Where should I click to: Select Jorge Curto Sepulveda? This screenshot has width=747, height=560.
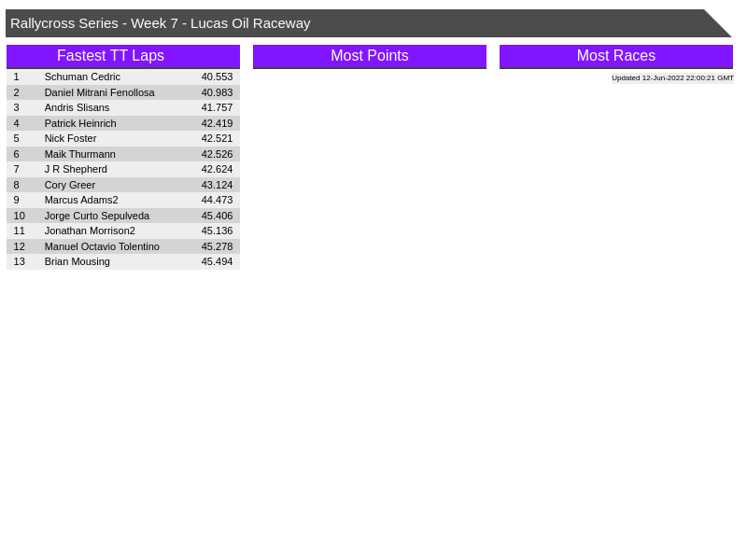(96, 216)
